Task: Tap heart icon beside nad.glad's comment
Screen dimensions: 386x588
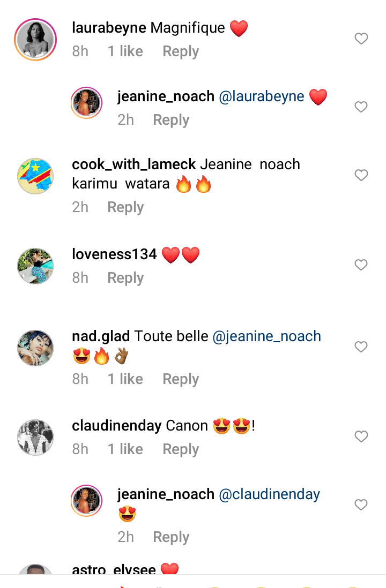Action: [361, 347]
